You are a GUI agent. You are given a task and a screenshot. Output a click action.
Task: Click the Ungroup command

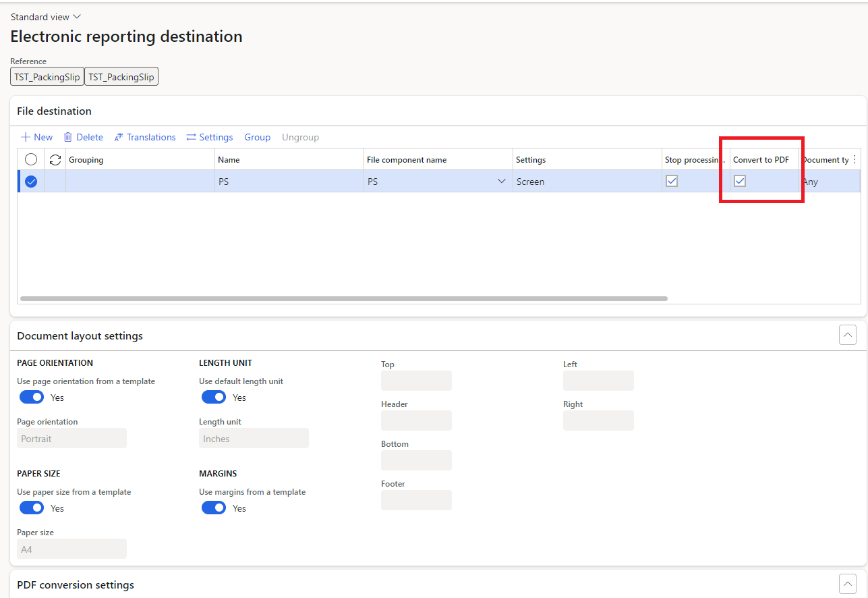pos(300,137)
